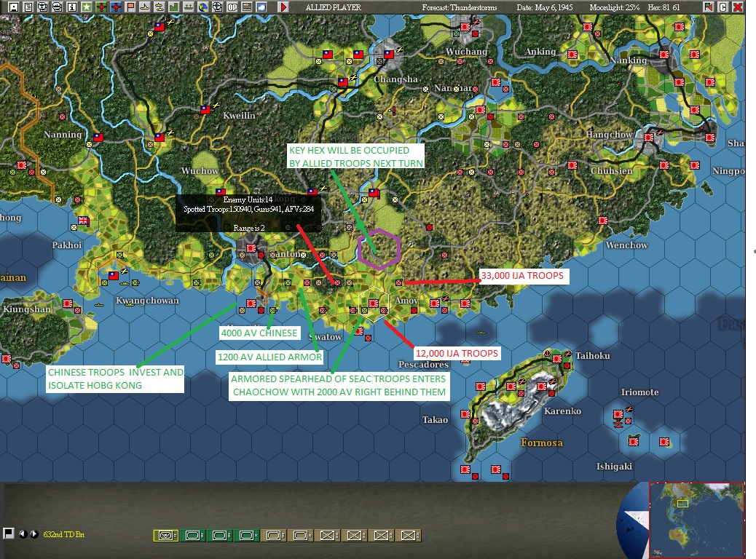Open the information 'i' screen icon
This screenshot has width=756, height=559.
pyautogui.click(x=72, y=7)
